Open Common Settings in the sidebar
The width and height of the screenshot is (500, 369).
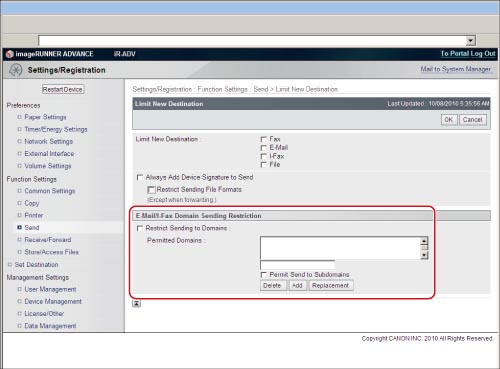pos(50,191)
